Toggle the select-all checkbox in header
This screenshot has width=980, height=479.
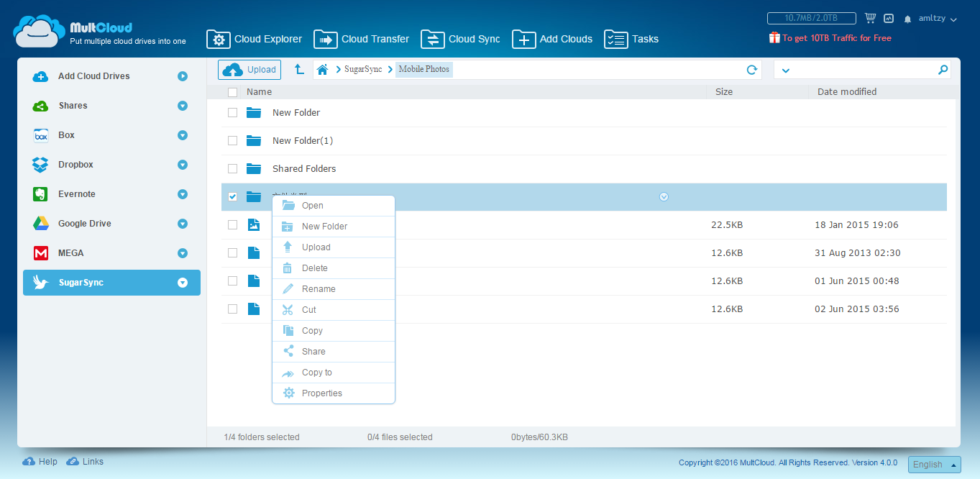[232, 92]
